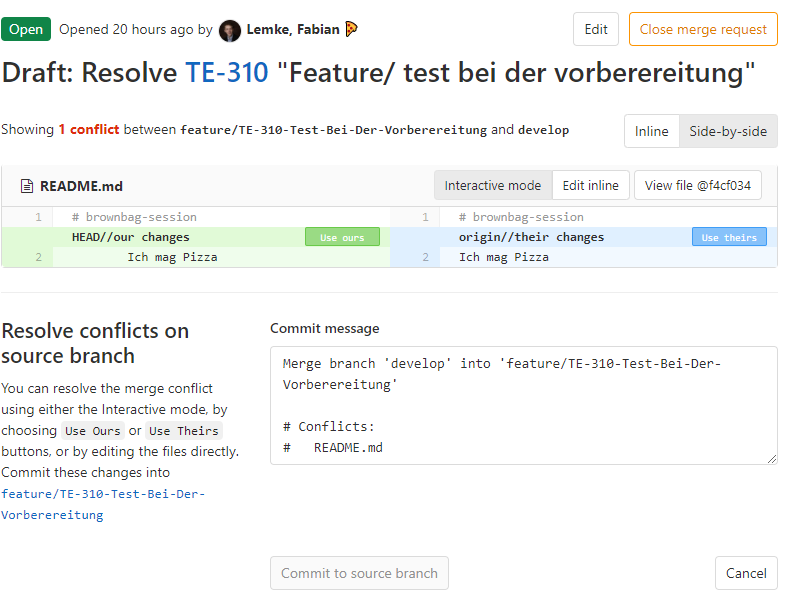The width and height of the screenshot is (786, 606).
Task: Click the Open status badge
Action: pos(26,29)
